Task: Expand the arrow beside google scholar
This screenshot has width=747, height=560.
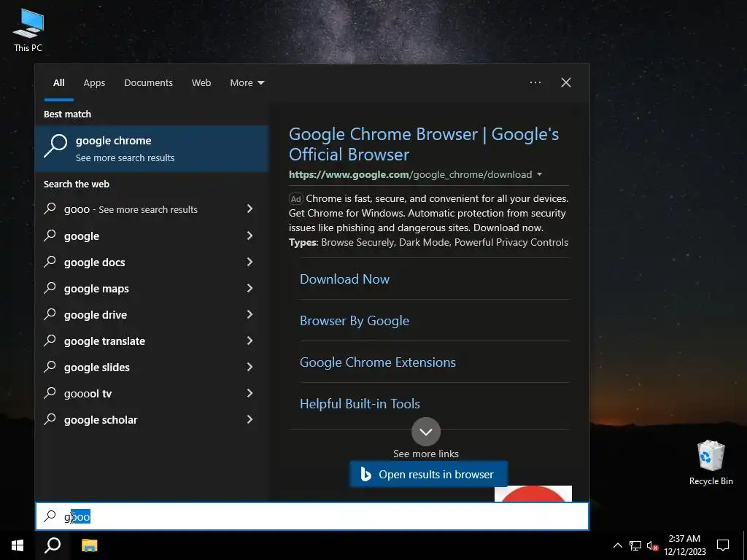Action: pyautogui.click(x=249, y=419)
